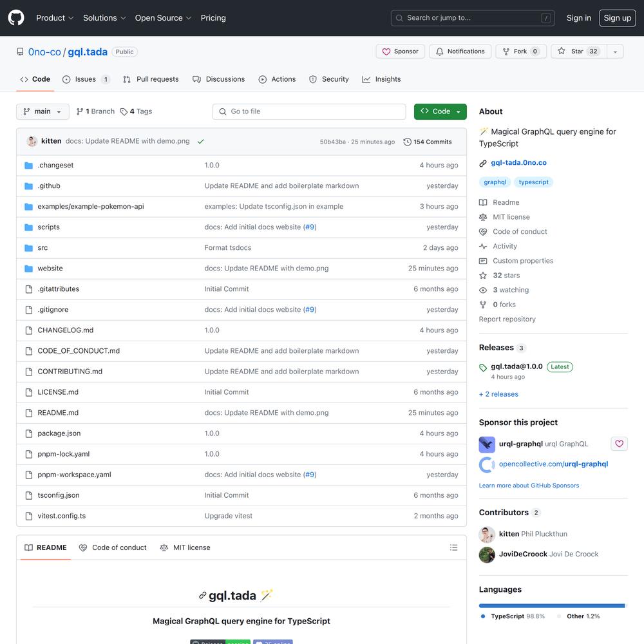Open commit hash 50b43ba

(333, 142)
